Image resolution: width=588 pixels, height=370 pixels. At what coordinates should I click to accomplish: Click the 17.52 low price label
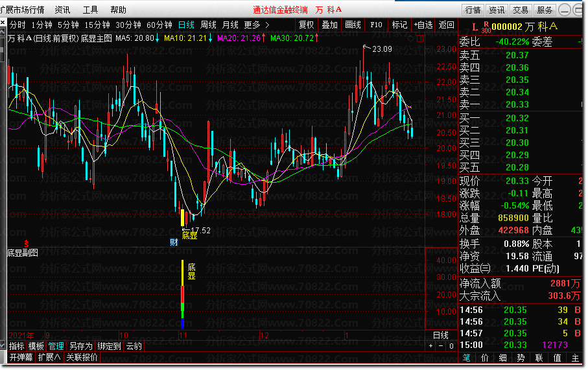[x=200, y=230]
